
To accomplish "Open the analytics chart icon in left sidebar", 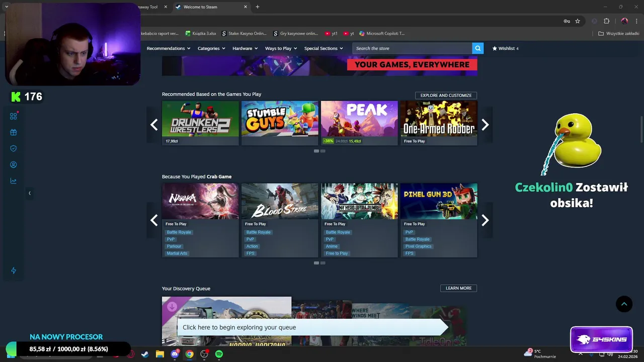I will pos(14,180).
